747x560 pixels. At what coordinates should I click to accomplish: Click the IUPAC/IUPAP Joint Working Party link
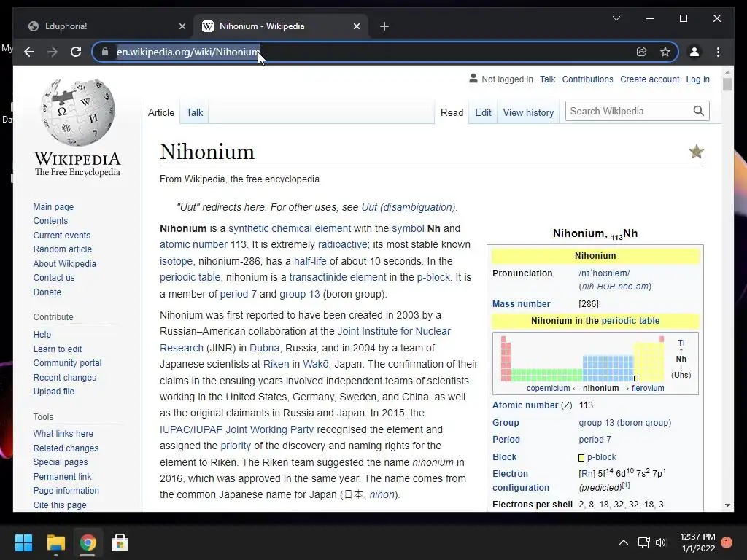pyautogui.click(x=237, y=429)
